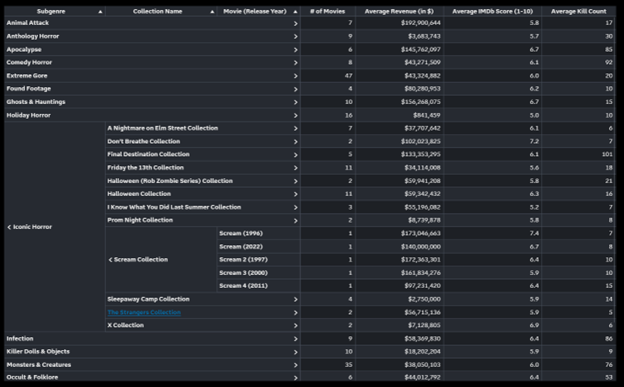Expand the Don't Breathe Collection chevron

(295, 142)
